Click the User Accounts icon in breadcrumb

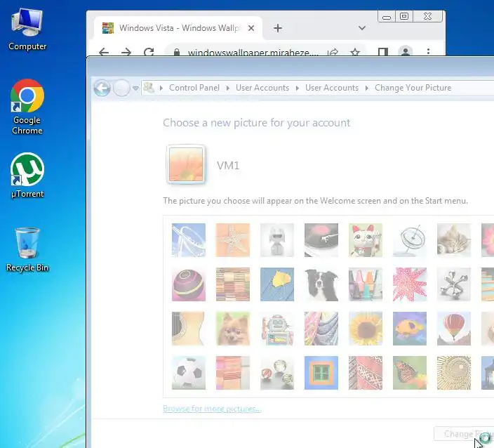tap(149, 87)
